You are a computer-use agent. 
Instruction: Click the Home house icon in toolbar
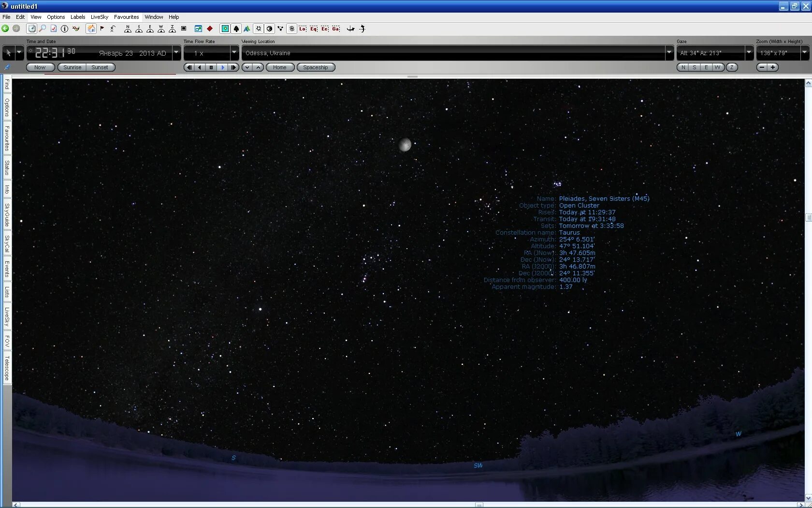click(x=91, y=29)
